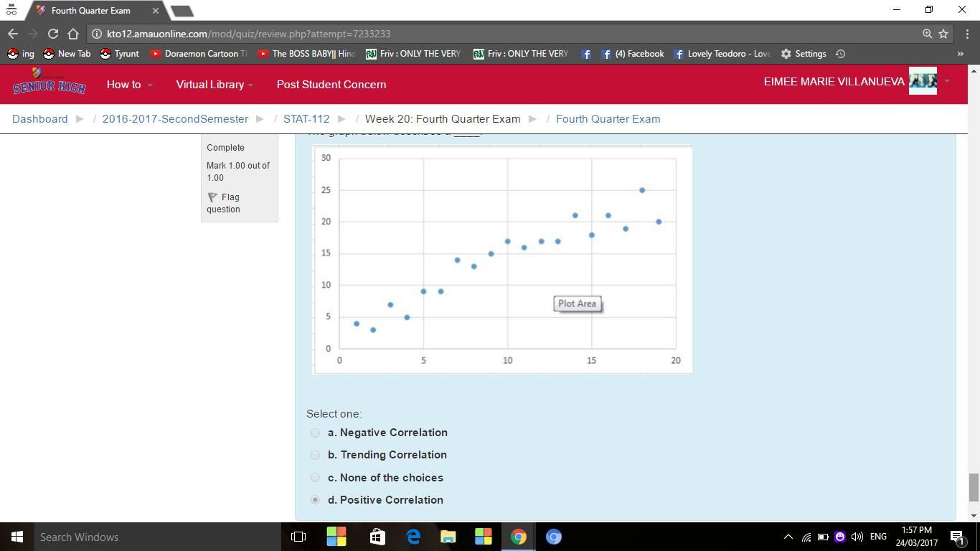Open the first Friv bookmark
This screenshot has width=980, height=551.
(x=413, y=54)
